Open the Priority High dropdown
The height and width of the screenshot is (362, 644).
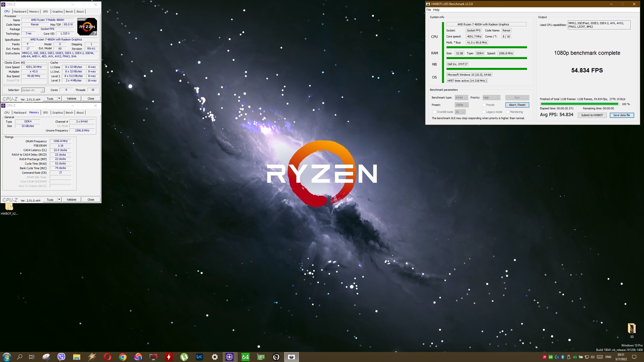tap(491, 98)
